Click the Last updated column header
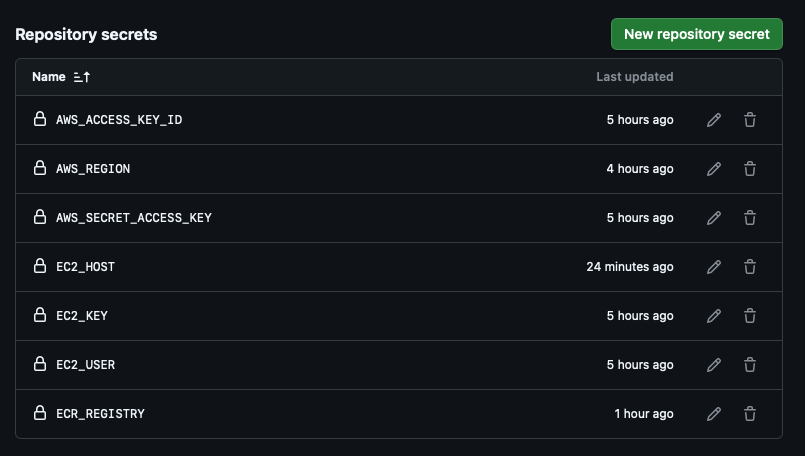Screen dimensions: 805x456 (x=635, y=77)
